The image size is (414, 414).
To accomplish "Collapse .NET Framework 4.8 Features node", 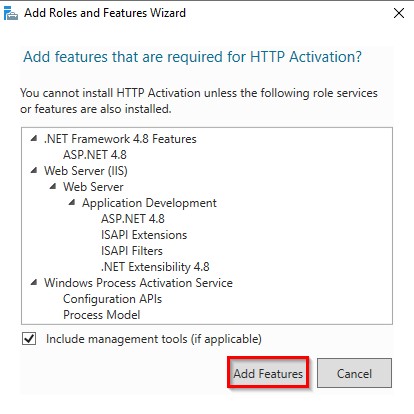I will tap(34, 138).
